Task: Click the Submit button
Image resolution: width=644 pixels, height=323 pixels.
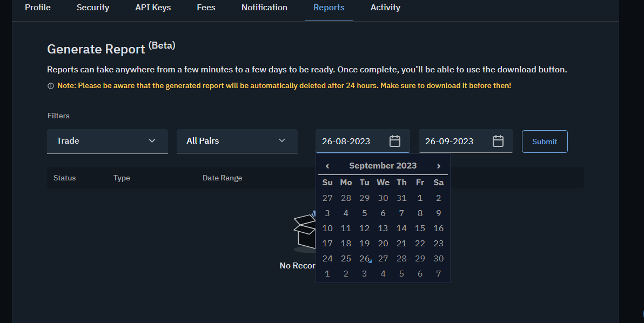Action: click(x=545, y=142)
